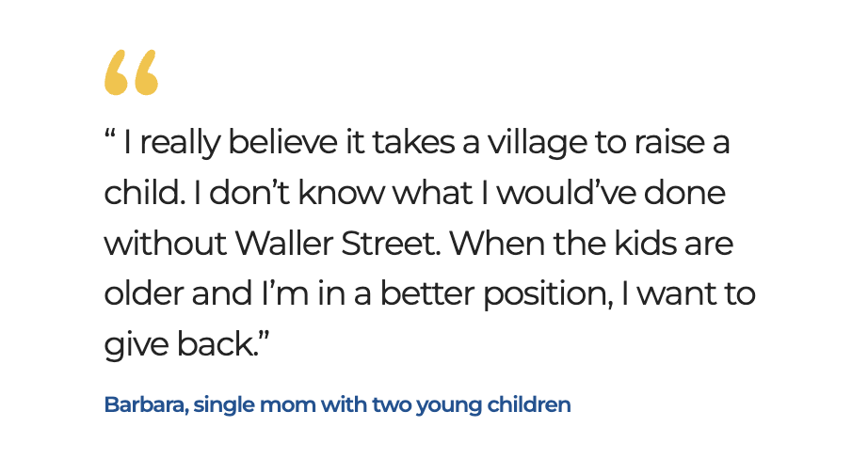Click the first line beginning "I really believe"
Viewport: 868px width, 459px height.
pos(417,144)
